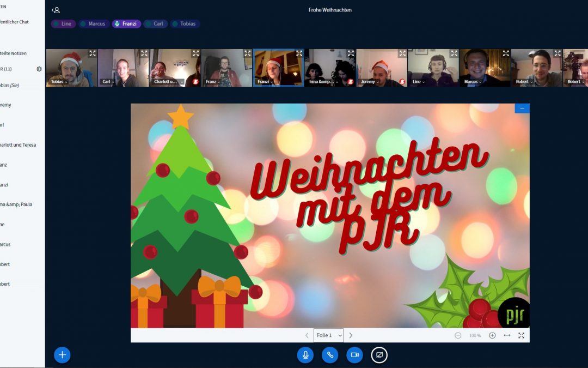Viewport: 588px width, 368px height.
Task: Leave the audio call via phone icon
Action: point(330,355)
